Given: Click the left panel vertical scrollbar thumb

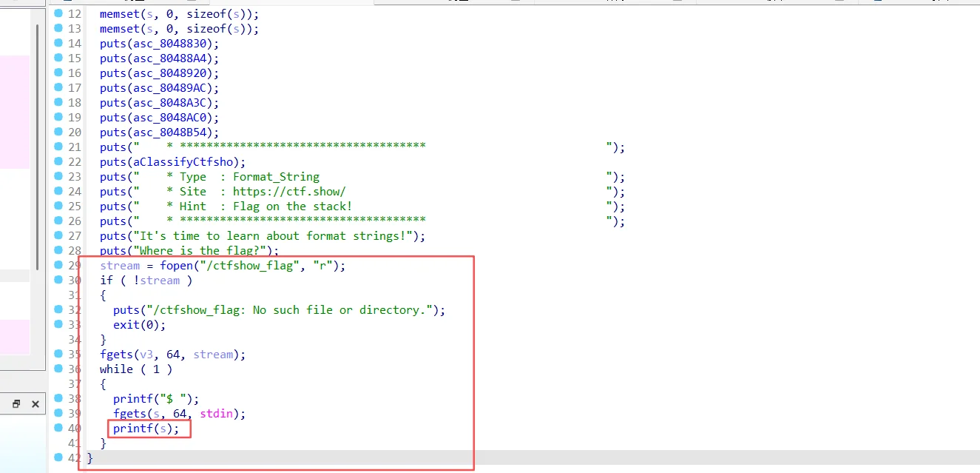Looking at the screenshot, I should pyautogui.click(x=37, y=148).
